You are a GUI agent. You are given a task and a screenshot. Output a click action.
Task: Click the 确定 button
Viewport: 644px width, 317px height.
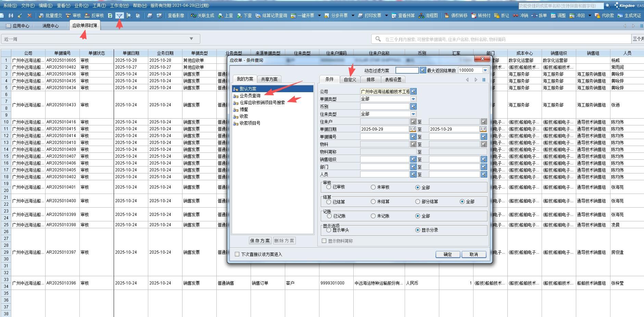(x=447, y=254)
